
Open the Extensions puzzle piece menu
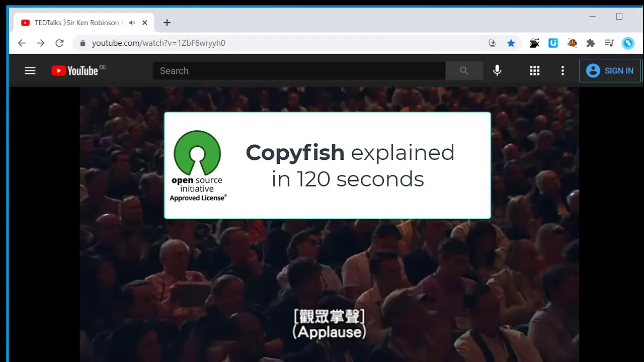pyautogui.click(x=591, y=43)
